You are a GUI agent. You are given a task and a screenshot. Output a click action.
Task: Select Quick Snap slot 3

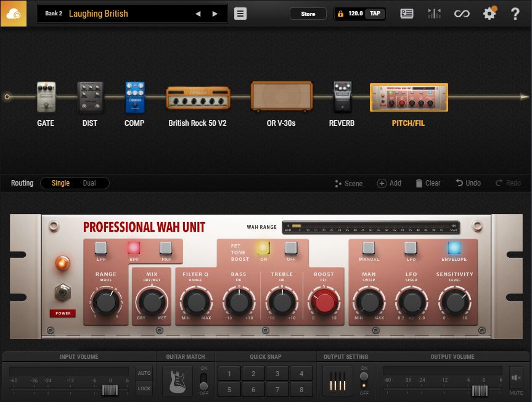277,374
